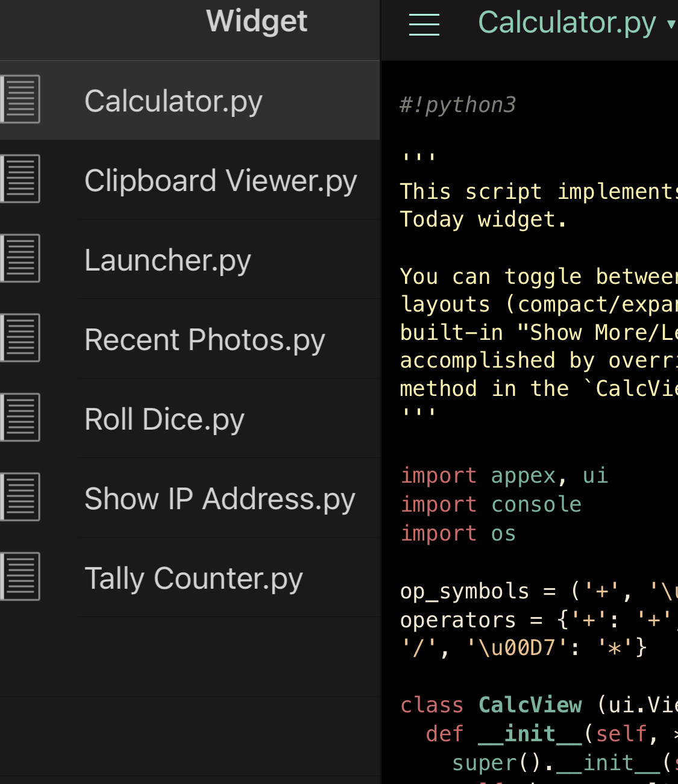Open the Tally Counter.py filename
The width and height of the screenshot is (678, 784).
193,579
